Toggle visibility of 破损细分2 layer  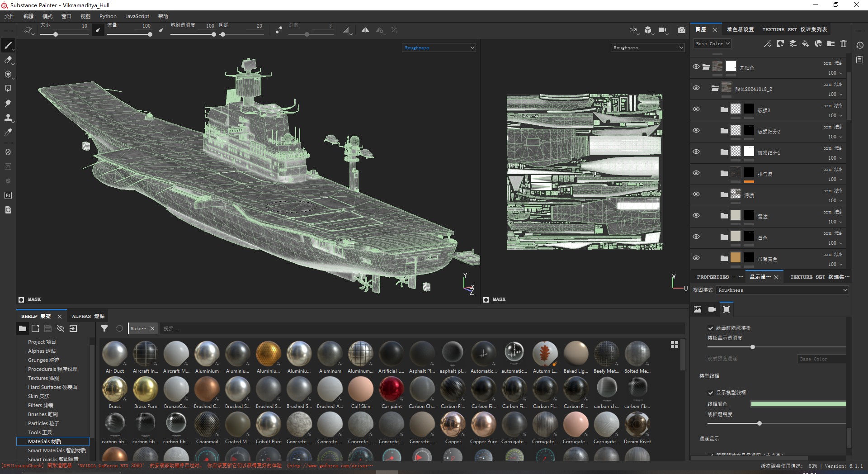696,130
